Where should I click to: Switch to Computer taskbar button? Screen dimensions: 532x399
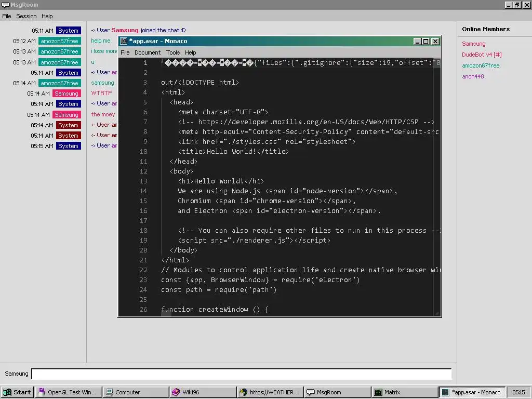pos(136,392)
